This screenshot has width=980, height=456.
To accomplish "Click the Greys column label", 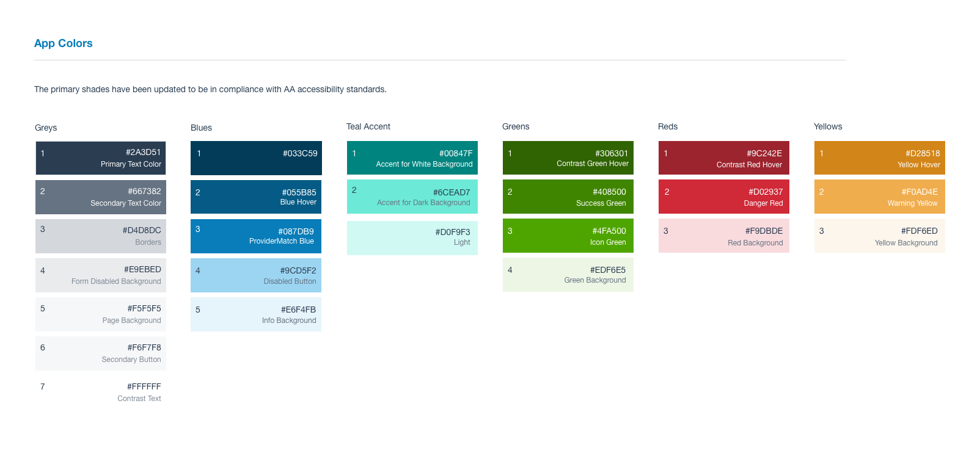I will 46,128.
